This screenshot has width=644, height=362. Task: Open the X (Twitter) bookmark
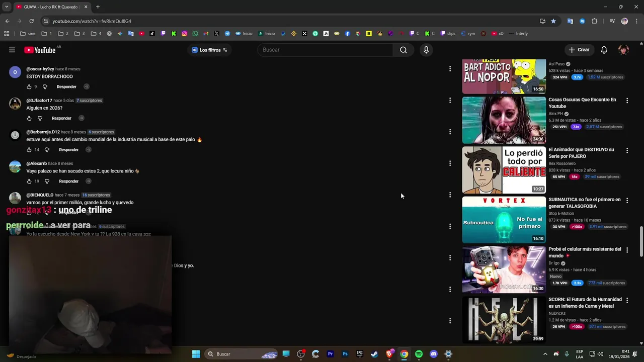[216, 34]
